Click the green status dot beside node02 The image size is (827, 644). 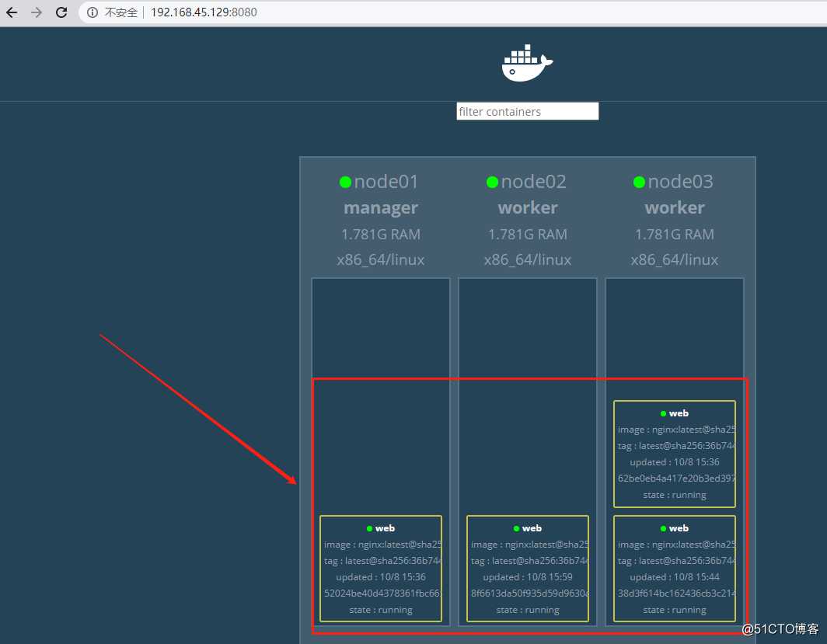pyautogui.click(x=492, y=182)
